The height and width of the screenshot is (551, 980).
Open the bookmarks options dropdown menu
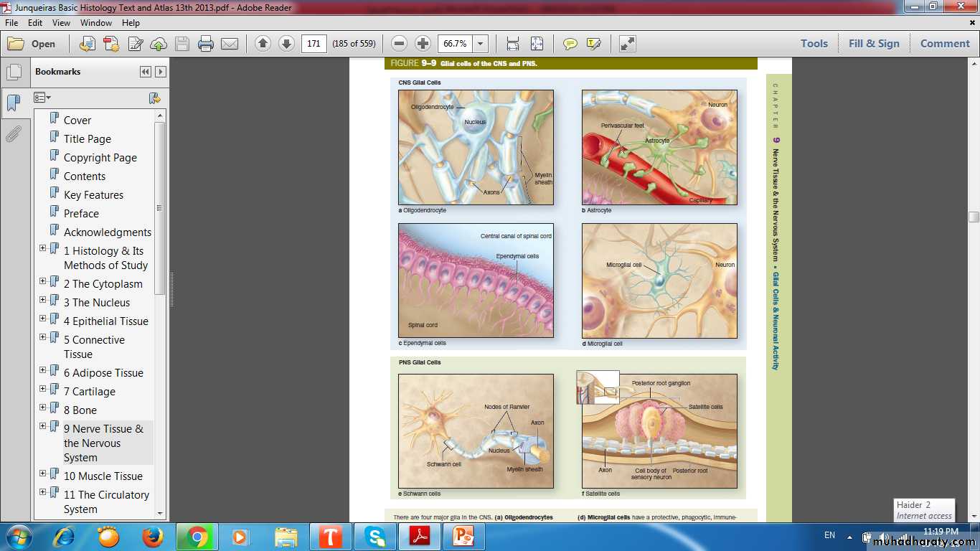click(43, 98)
